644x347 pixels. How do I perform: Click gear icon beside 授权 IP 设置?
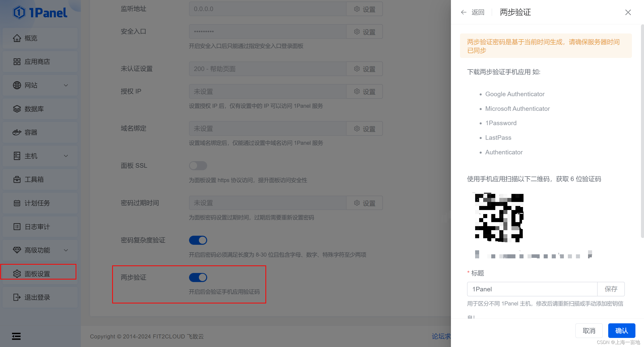tap(357, 91)
